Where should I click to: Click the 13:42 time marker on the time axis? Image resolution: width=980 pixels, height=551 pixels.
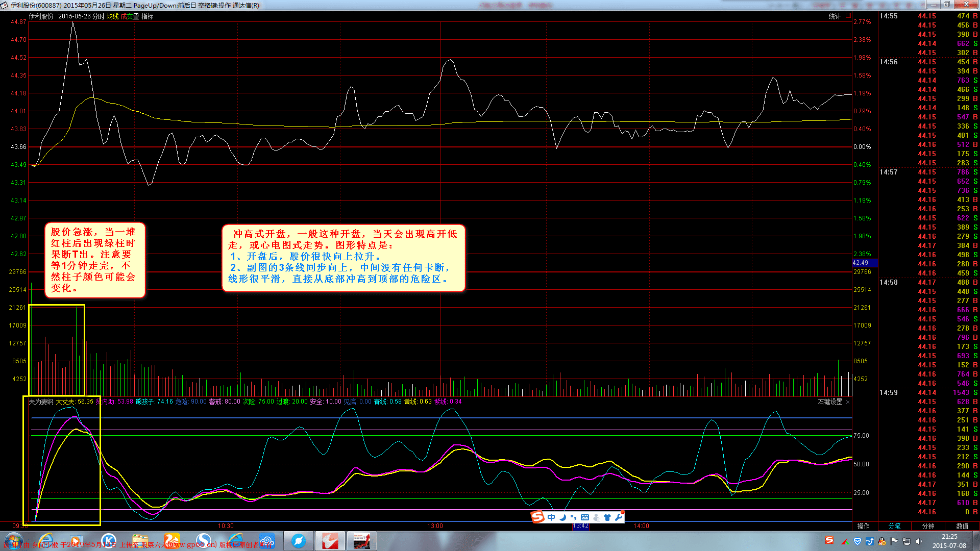click(580, 526)
